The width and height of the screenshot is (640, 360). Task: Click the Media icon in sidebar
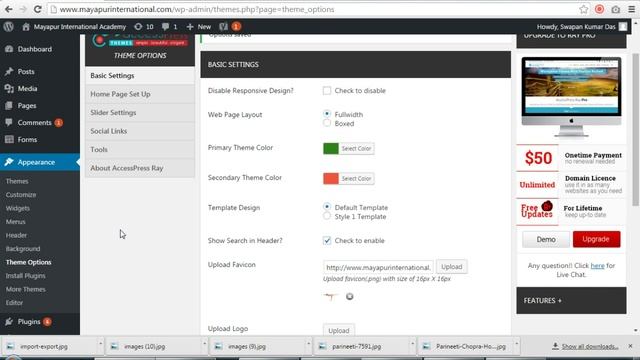[9, 89]
